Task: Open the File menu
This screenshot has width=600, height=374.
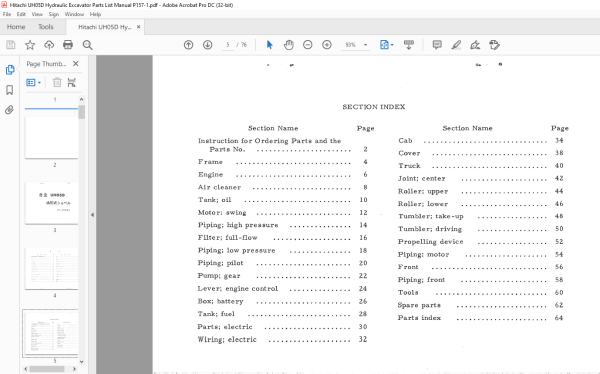Action: [7, 14]
